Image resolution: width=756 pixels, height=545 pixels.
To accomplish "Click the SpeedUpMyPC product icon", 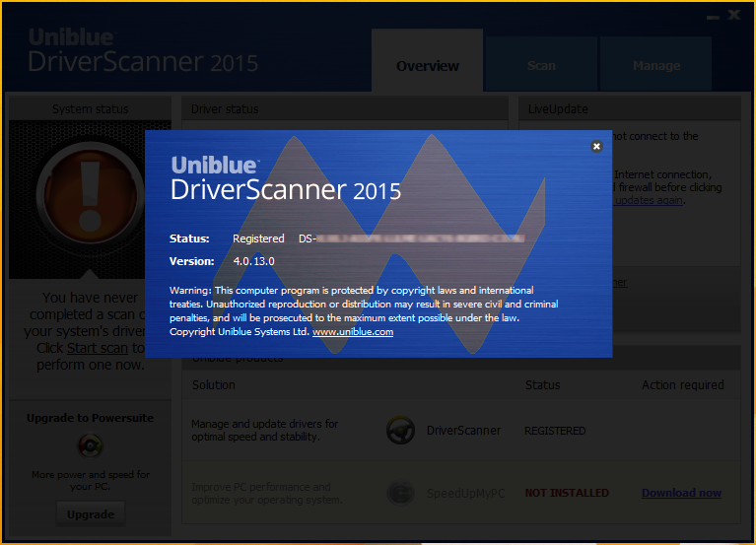I will [400, 493].
